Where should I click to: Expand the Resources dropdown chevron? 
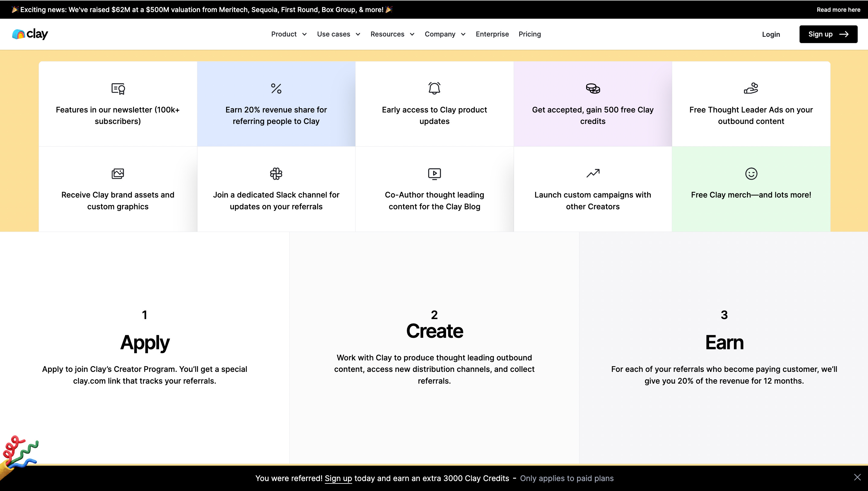[412, 34]
